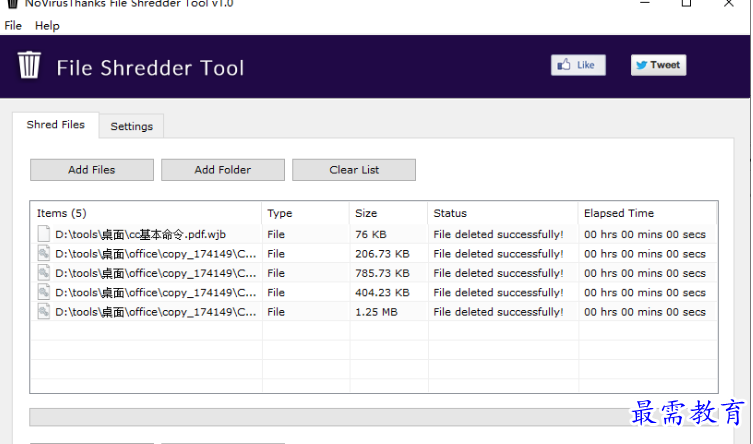Open the Help menu

(x=47, y=26)
